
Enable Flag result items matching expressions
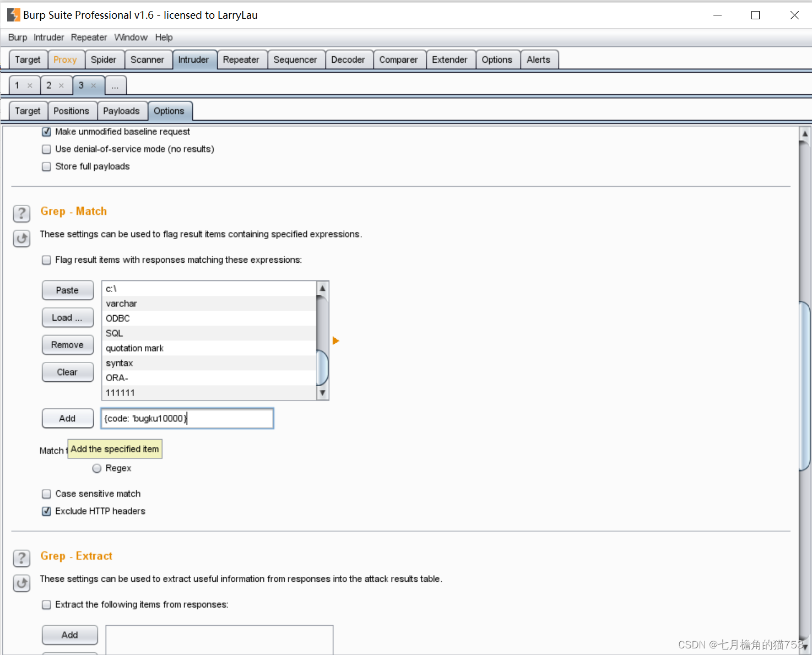coord(47,260)
